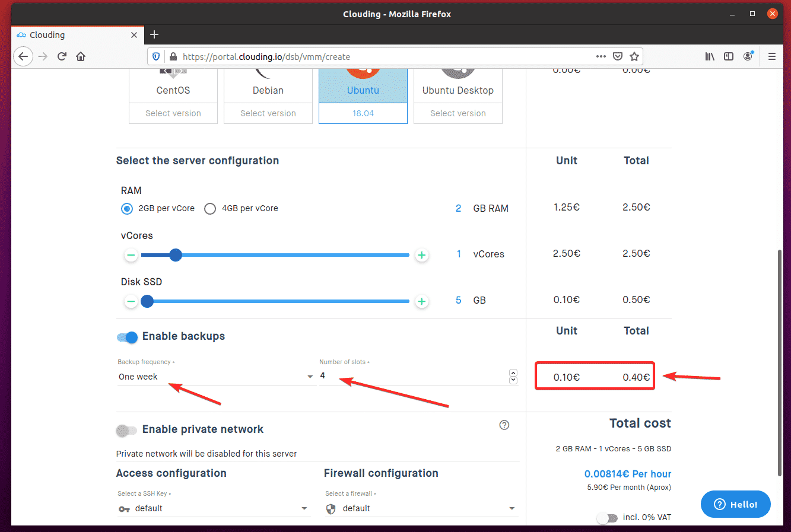This screenshot has height=532, width=791.
Task: Open the Firefox home page
Action: 81,56
